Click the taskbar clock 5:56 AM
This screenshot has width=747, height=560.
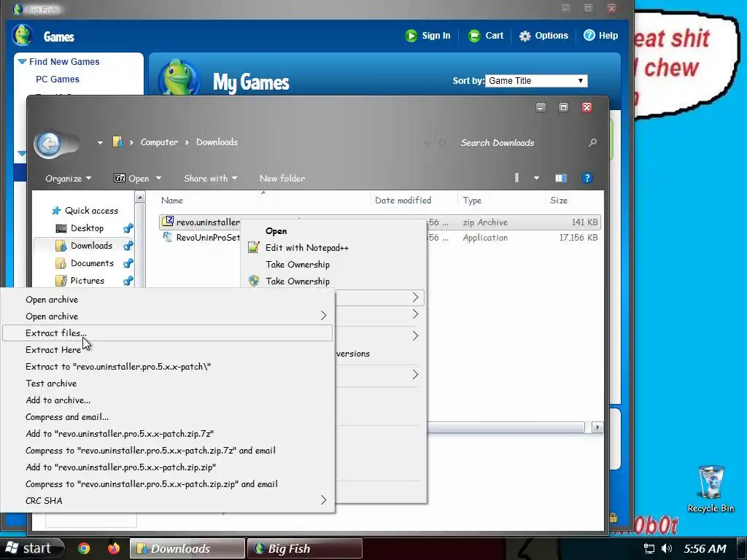pos(705,548)
